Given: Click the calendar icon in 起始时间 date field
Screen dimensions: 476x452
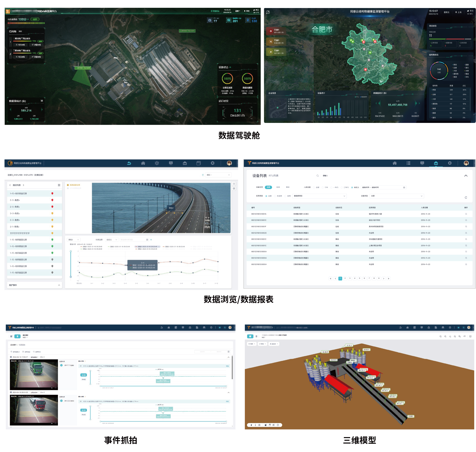Looking at the screenshot, I should [404, 187].
